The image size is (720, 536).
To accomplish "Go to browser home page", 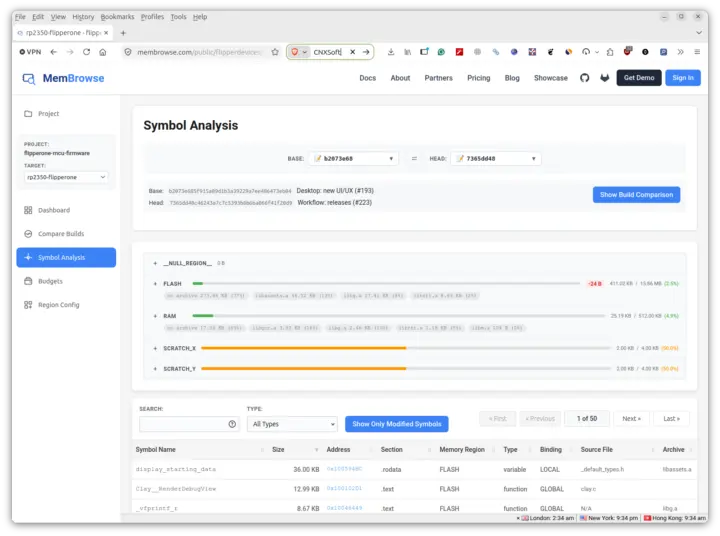I will click(x=103, y=52).
